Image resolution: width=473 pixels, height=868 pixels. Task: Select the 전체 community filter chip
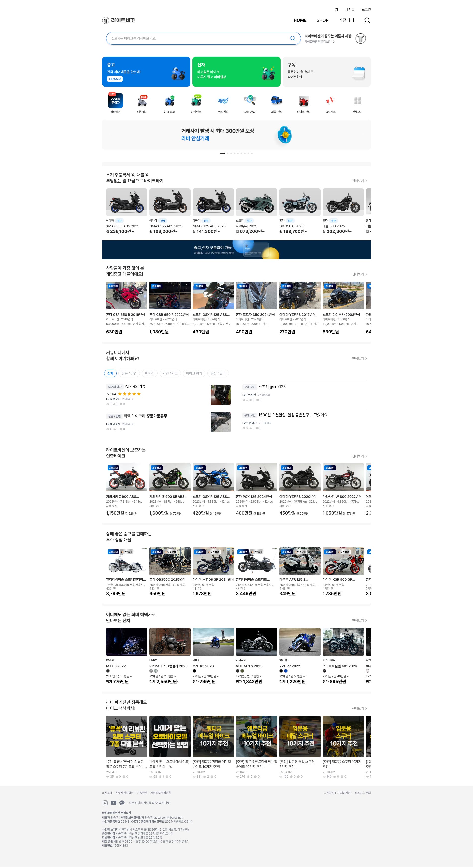(110, 373)
